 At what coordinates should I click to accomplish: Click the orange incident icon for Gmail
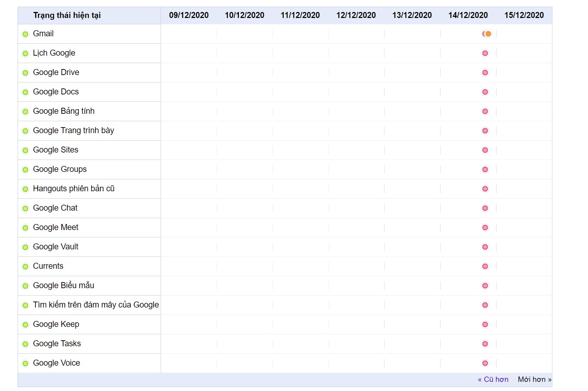tap(488, 34)
